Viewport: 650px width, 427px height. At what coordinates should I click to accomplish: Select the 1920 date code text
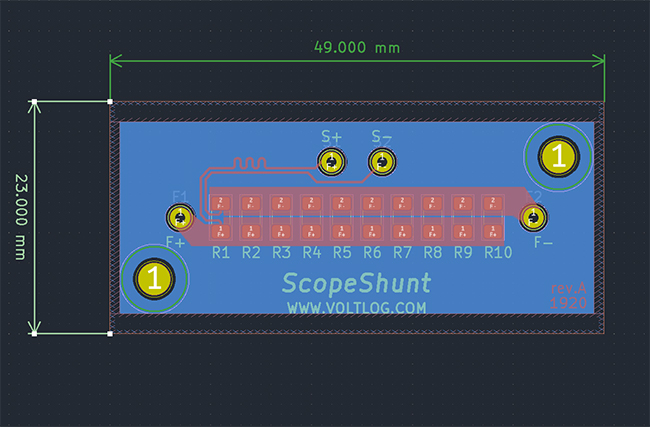click(568, 303)
